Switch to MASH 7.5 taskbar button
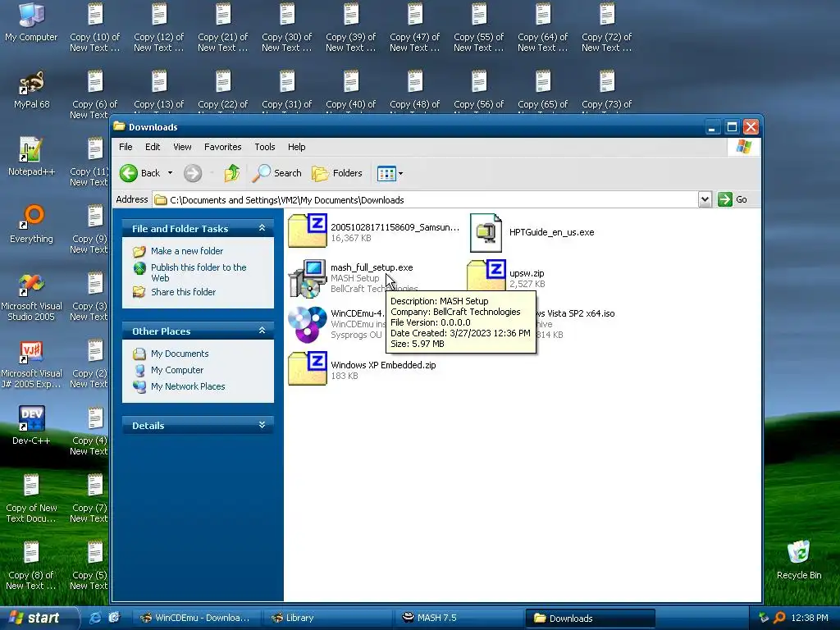The height and width of the screenshot is (630, 840). pos(459,618)
